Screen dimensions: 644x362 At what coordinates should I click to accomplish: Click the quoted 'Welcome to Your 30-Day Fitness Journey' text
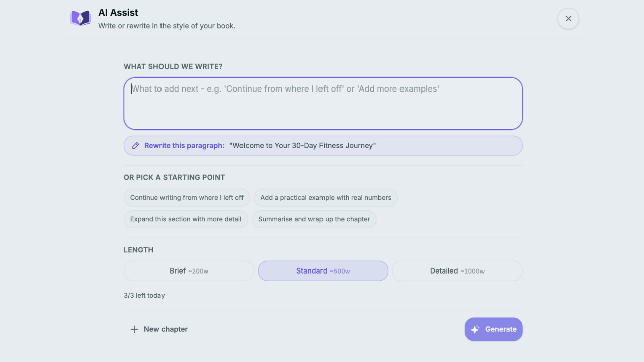[303, 146]
